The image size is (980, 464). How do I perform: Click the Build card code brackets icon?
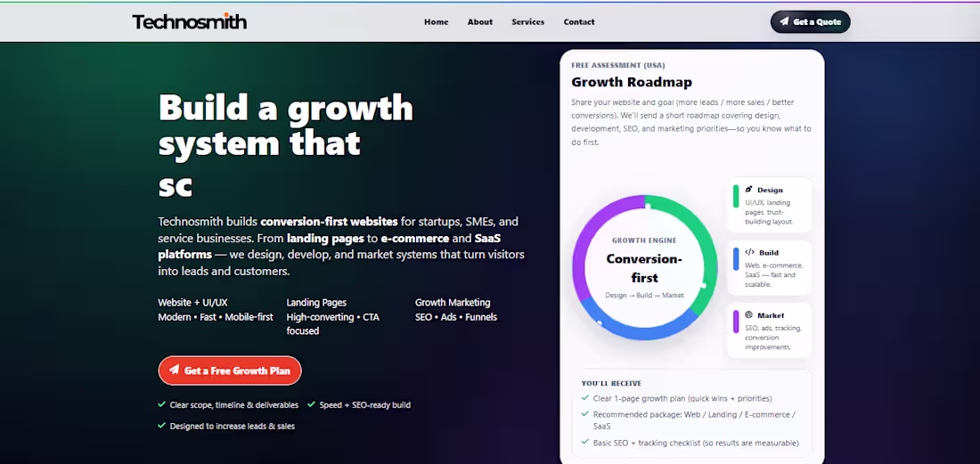(750, 252)
